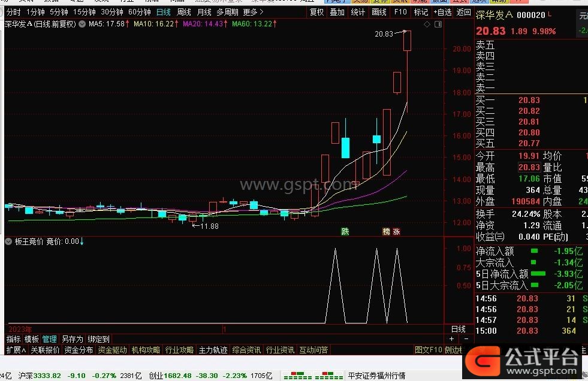Add the stock via +自选
The image size is (588, 381).
[x=442, y=13]
